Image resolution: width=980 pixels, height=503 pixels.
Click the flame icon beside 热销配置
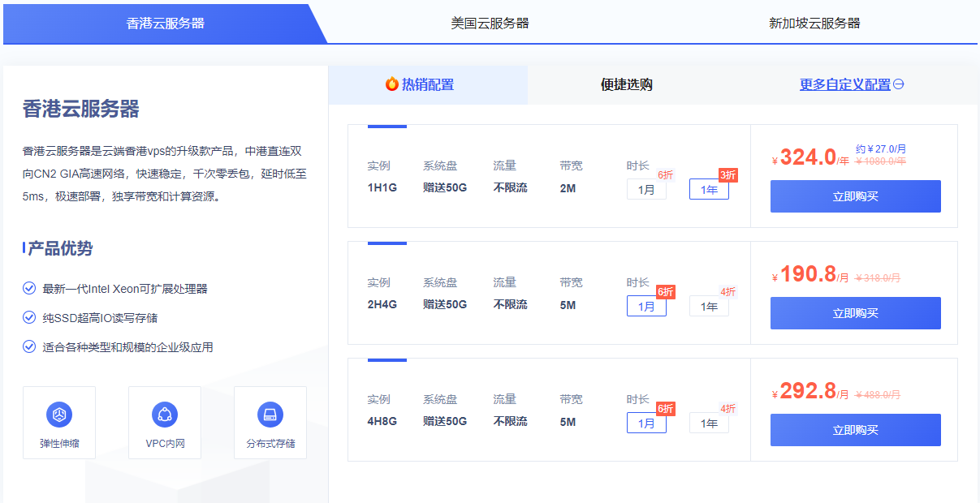[392, 84]
